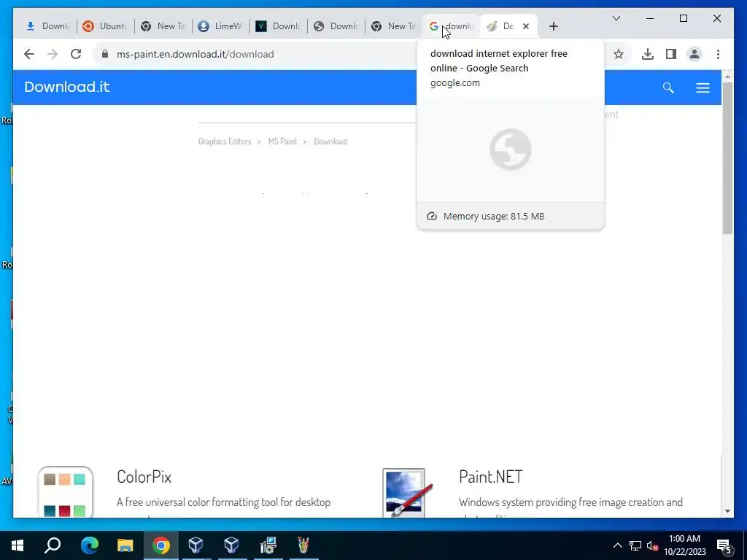The height and width of the screenshot is (560, 747).
Task: Reload the current page
Action: pos(76,54)
